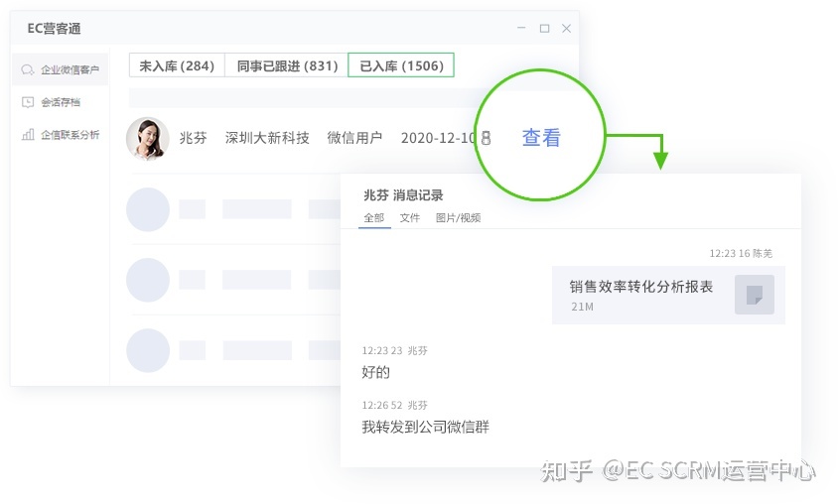The height and width of the screenshot is (504, 838).
Task: Click the message 好的 from 兆芬
Action: 375,372
